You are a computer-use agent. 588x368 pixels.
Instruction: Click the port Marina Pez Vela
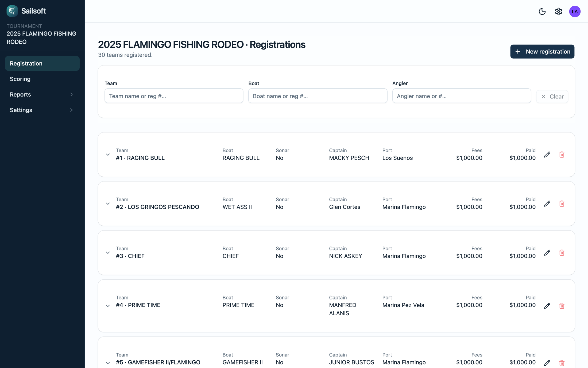pos(403,305)
